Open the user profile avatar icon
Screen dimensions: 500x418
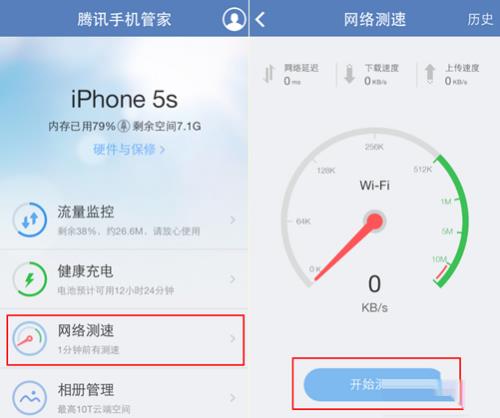pos(234,19)
